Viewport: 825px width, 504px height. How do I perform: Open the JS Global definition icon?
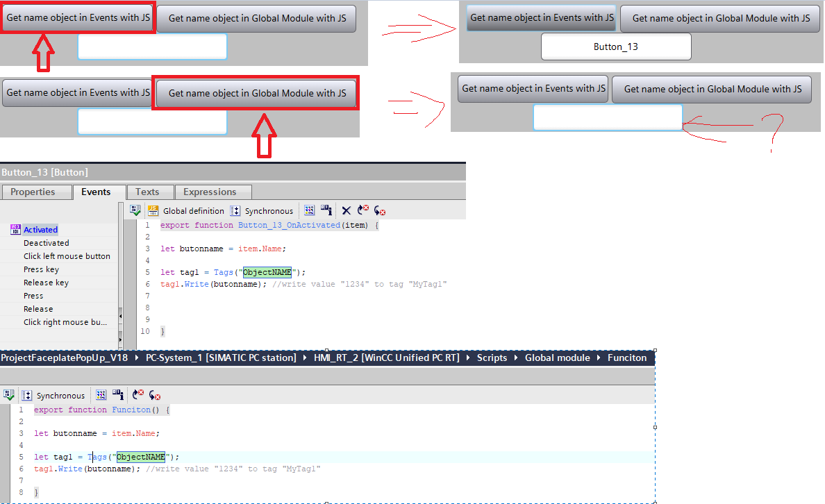tap(153, 210)
